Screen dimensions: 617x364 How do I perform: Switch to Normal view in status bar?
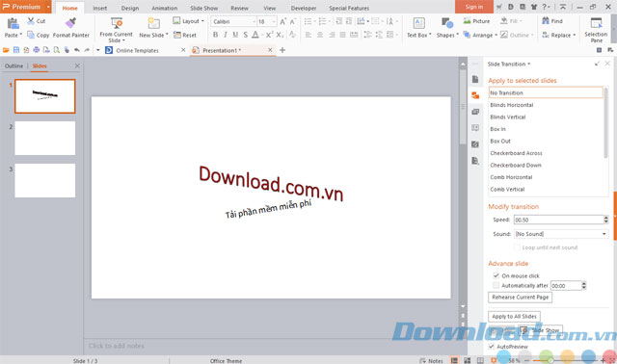pyautogui.click(x=454, y=360)
